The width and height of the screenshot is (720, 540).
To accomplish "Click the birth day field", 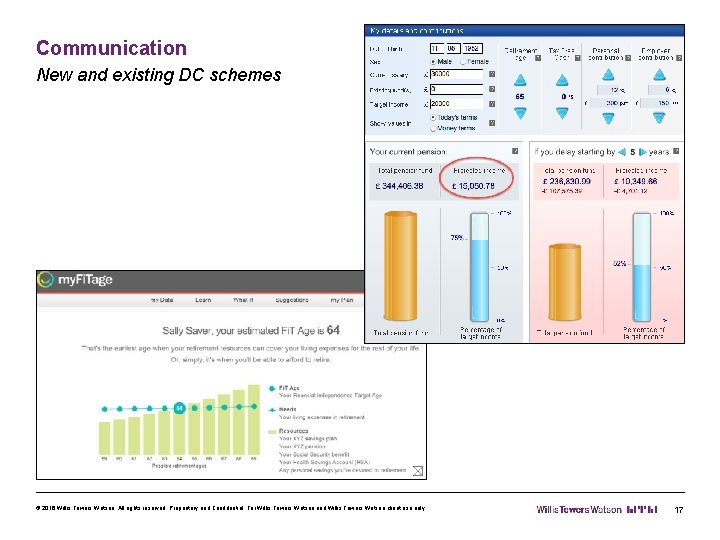I will (x=437, y=48).
